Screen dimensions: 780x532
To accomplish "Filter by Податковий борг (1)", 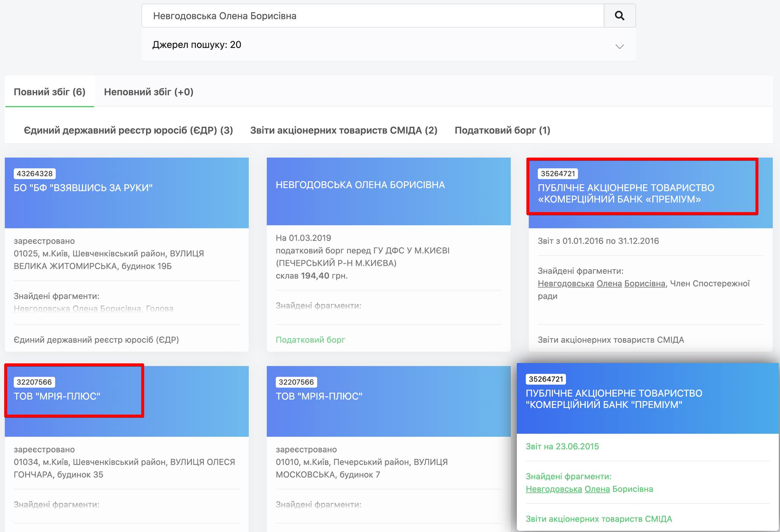I will pos(502,130).
